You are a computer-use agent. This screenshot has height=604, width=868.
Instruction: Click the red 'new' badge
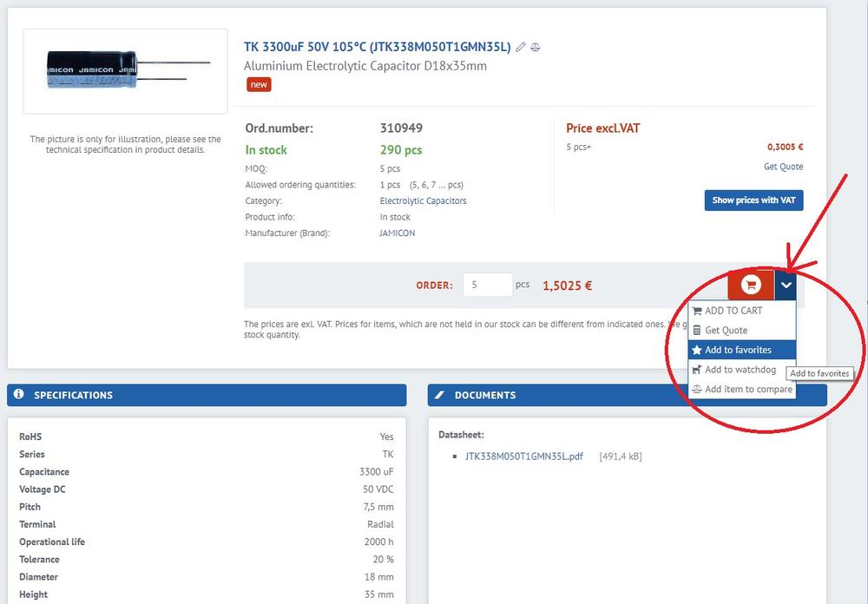[259, 85]
